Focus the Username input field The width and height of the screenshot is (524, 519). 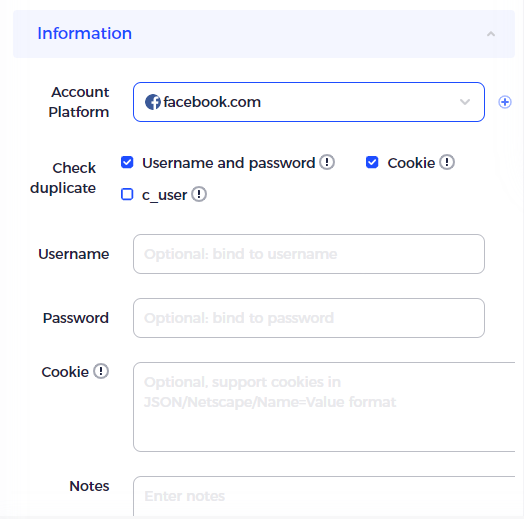pyautogui.click(x=309, y=254)
